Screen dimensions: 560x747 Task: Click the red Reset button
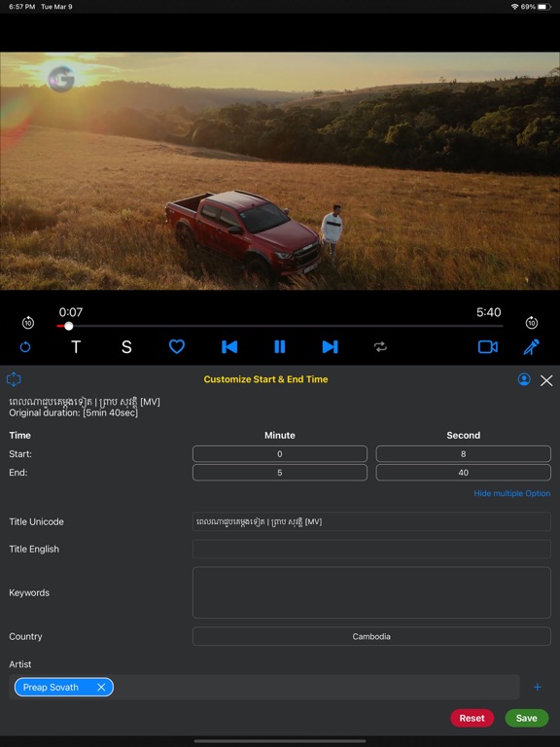coord(472,718)
